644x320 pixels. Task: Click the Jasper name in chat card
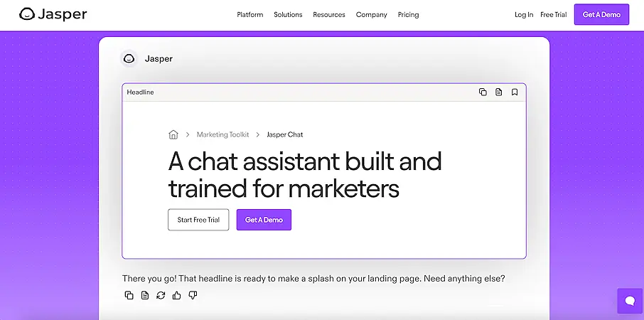(159, 59)
